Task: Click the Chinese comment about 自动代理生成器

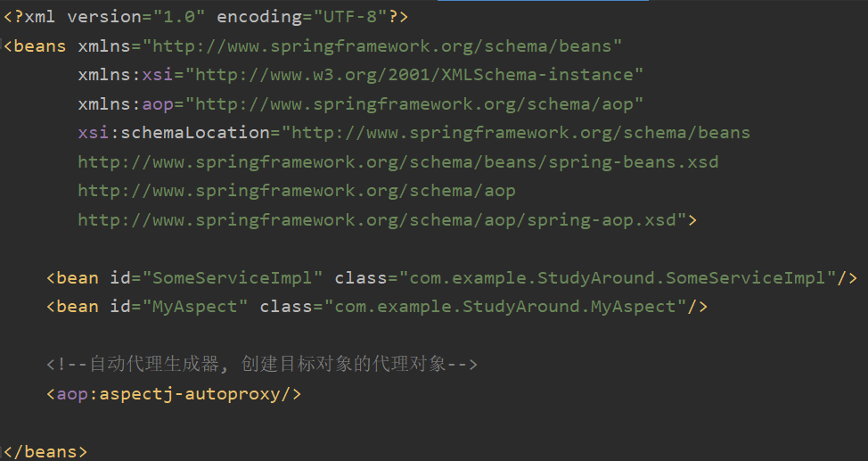Action: [262, 364]
